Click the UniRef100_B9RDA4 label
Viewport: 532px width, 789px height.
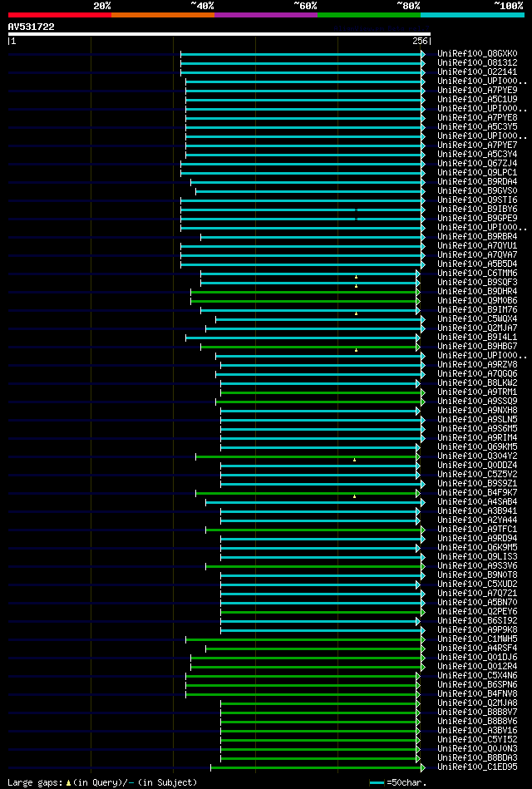(477, 182)
